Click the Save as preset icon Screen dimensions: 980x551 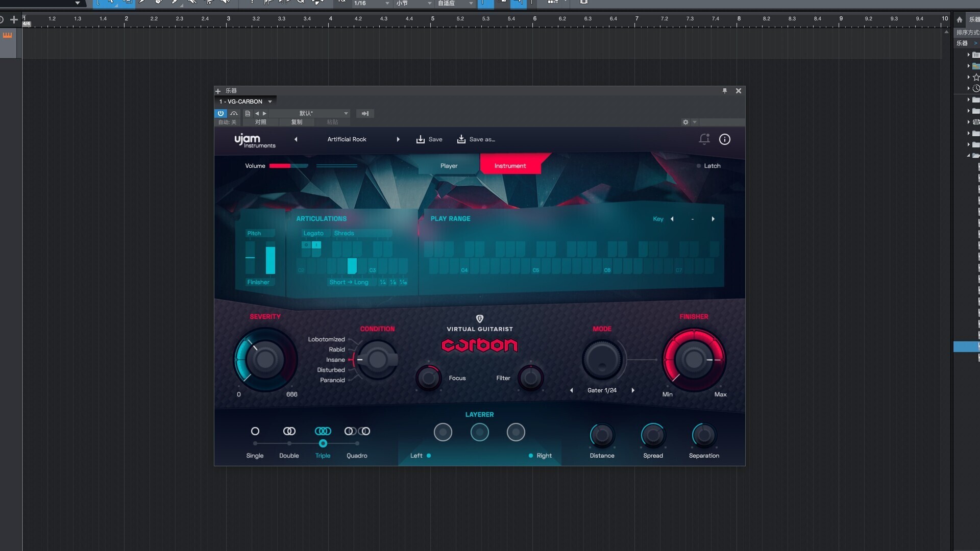461,139
